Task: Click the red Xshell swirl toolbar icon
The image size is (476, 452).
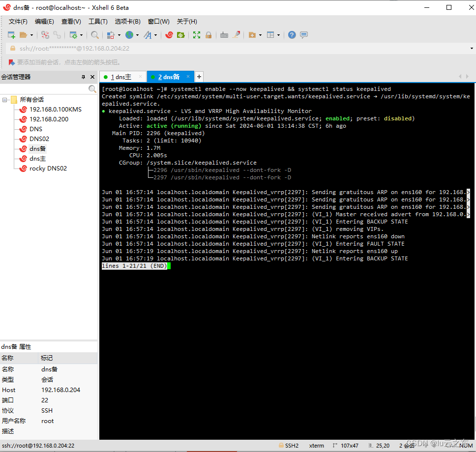Action: tap(169, 35)
